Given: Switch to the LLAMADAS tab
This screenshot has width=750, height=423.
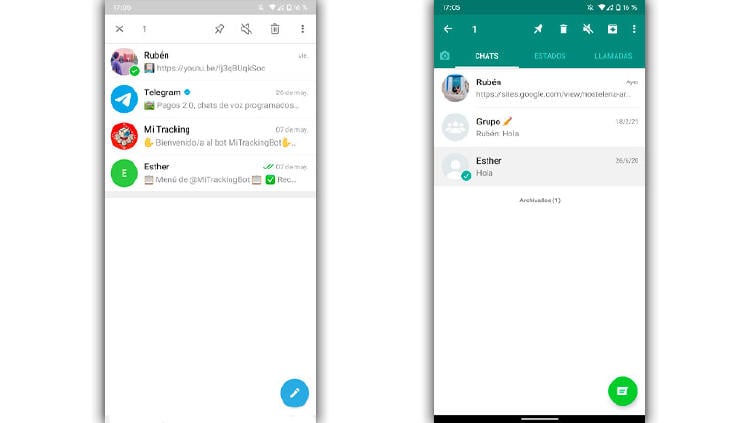Looking at the screenshot, I should (613, 56).
